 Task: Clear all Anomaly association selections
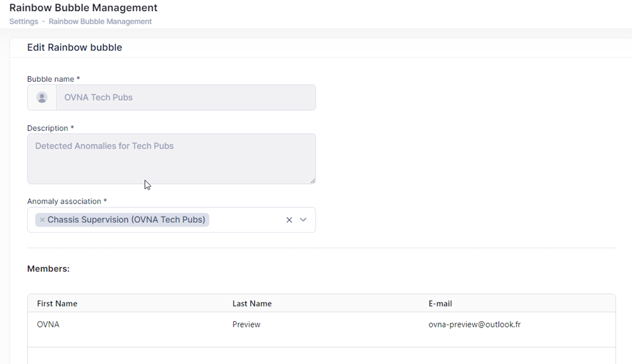289,220
